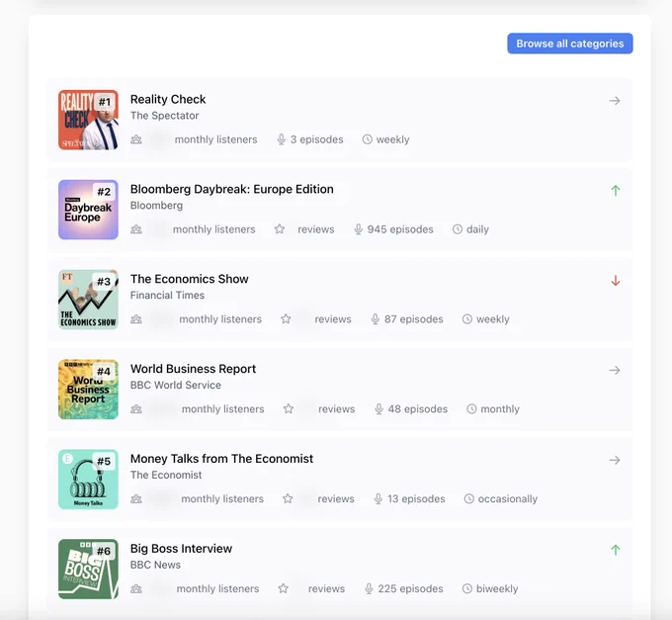The height and width of the screenshot is (620, 672).
Task: Click the Bloomberg publisher name
Action: [156, 206]
